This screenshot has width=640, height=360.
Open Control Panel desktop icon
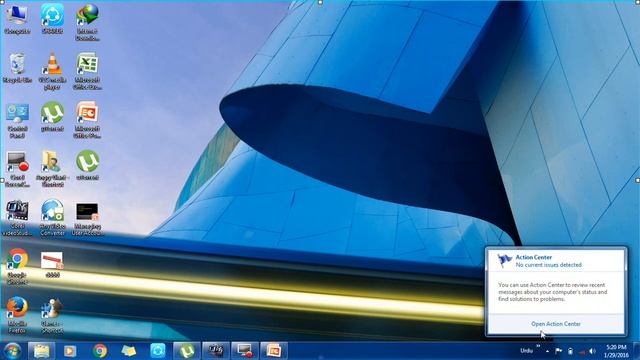pyautogui.click(x=17, y=120)
